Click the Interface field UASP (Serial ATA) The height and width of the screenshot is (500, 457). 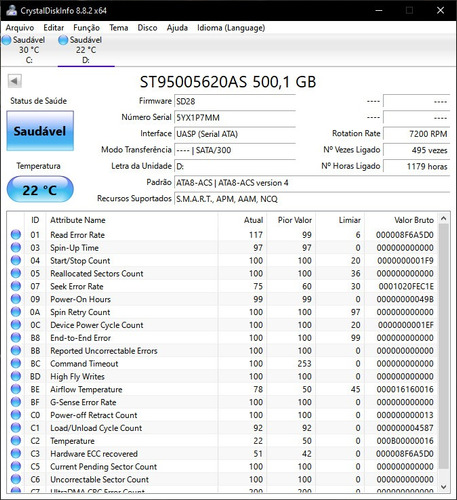[235, 134]
